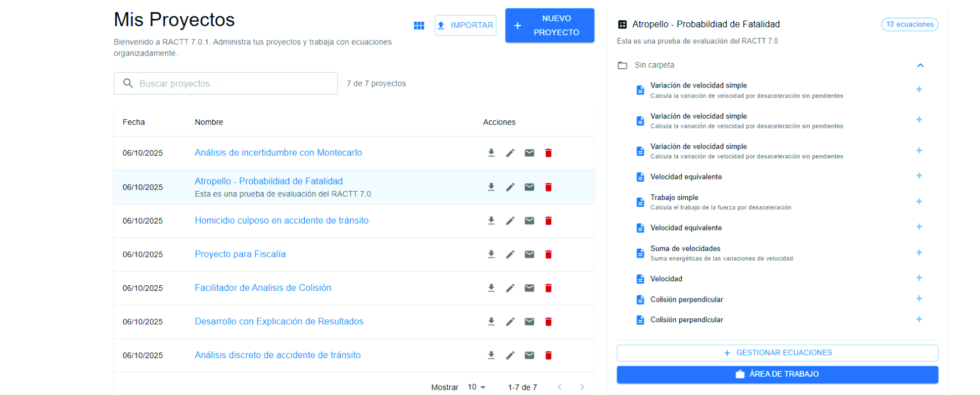The image size is (980, 395).
Task: Delete the Proyecto para Fiscalía project
Action: pyautogui.click(x=548, y=254)
